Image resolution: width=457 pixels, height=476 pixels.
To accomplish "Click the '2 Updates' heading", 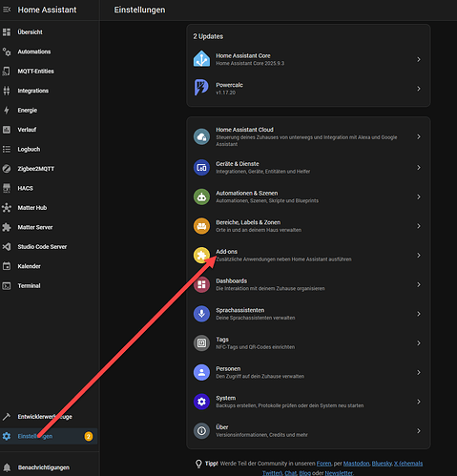I will point(208,36).
